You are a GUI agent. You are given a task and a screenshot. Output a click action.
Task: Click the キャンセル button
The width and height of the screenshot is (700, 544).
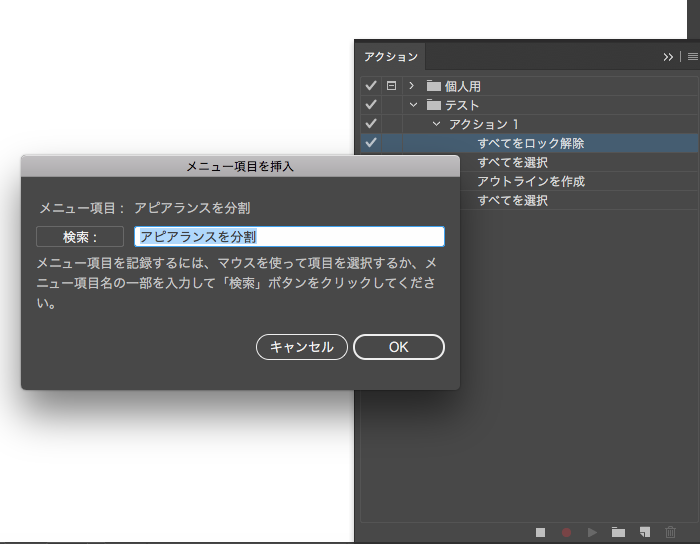pyautogui.click(x=302, y=347)
